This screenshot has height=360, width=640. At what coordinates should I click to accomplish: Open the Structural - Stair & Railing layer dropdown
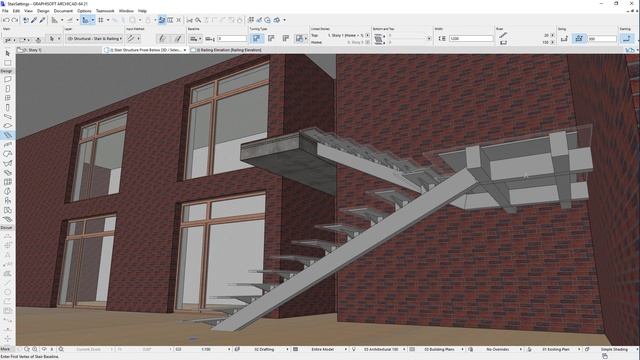point(95,38)
